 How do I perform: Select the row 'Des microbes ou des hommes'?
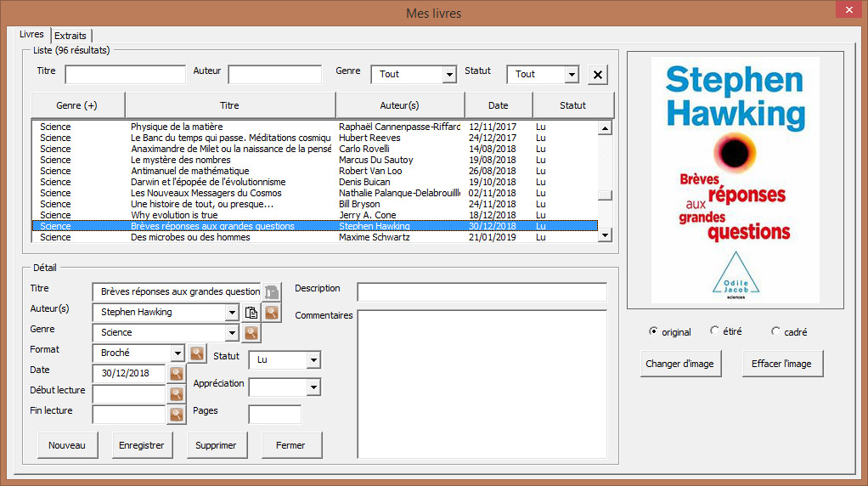click(x=315, y=237)
